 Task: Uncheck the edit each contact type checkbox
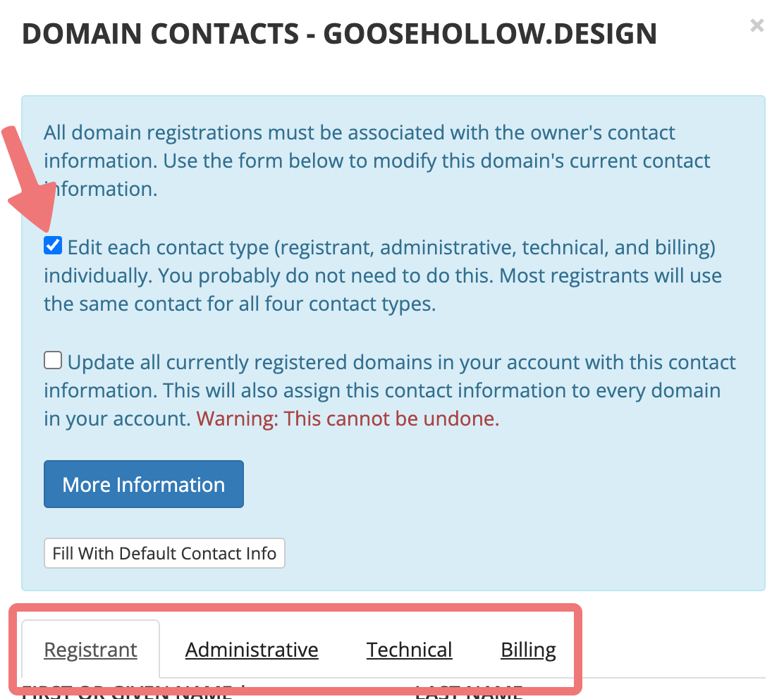point(53,246)
